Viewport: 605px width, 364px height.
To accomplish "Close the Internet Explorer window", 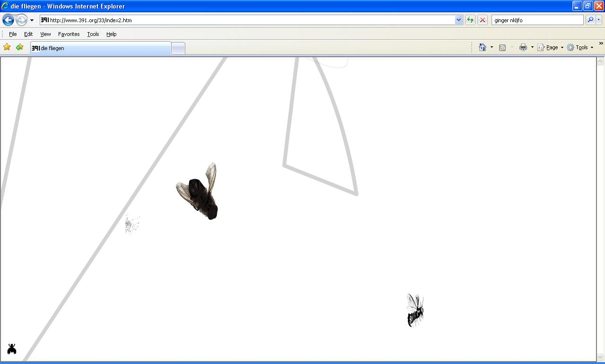I will click(x=598, y=6).
